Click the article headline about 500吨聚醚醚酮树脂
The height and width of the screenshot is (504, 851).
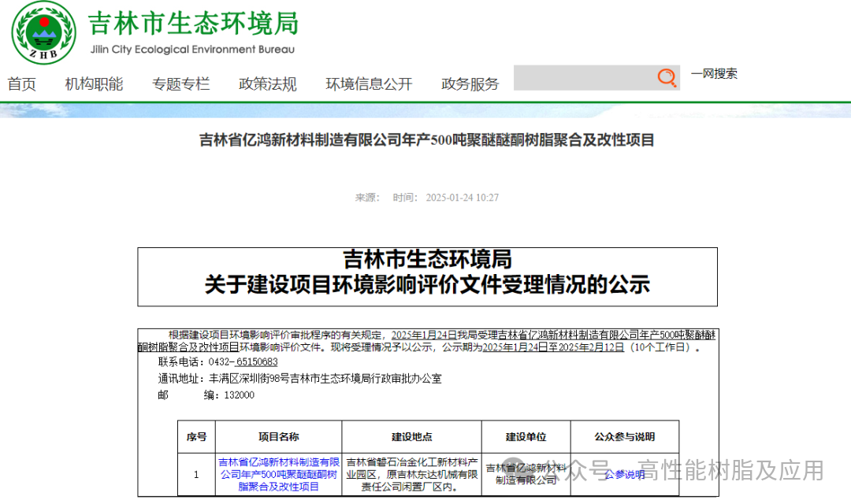(426, 140)
